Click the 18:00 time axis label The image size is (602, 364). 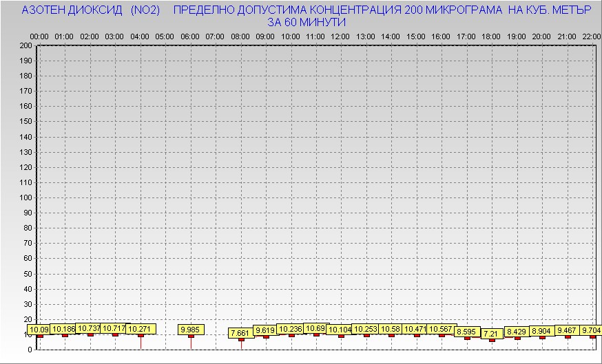[491, 36]
